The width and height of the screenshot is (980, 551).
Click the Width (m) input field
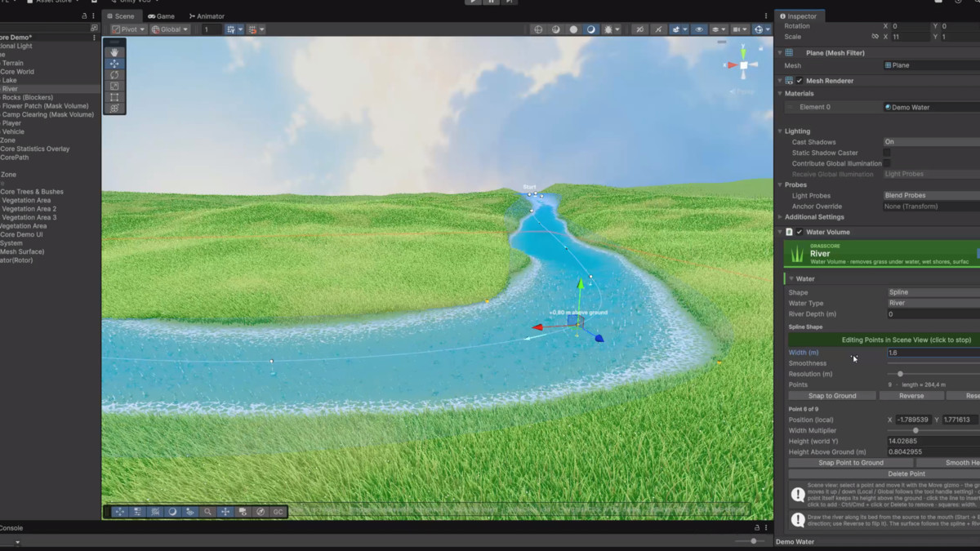click(933, 353)
